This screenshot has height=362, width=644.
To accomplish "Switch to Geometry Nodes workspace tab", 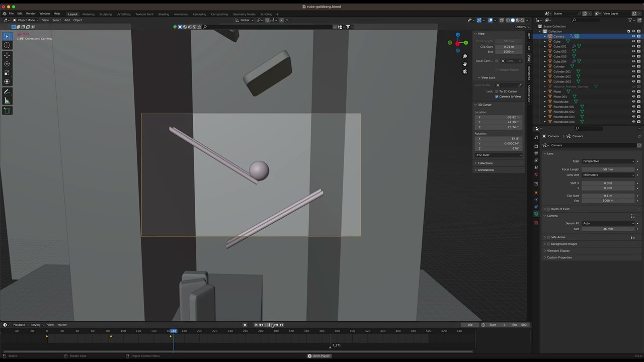I will click(244, 14).
